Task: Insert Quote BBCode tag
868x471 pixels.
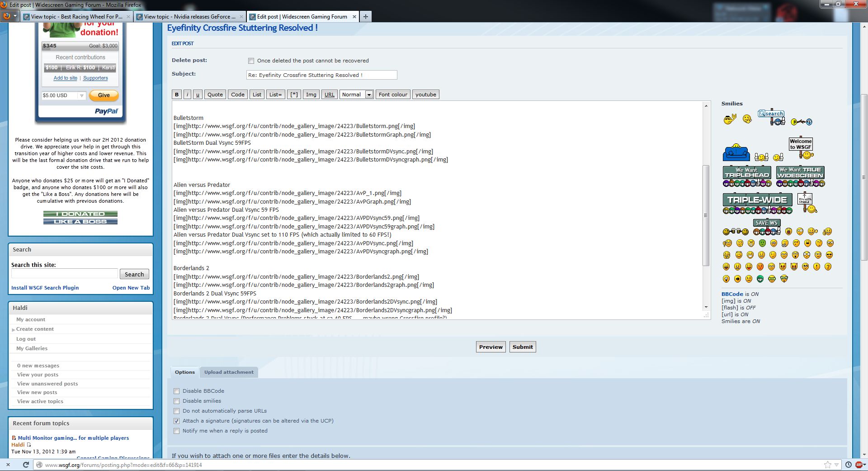Action: [215, 95]
